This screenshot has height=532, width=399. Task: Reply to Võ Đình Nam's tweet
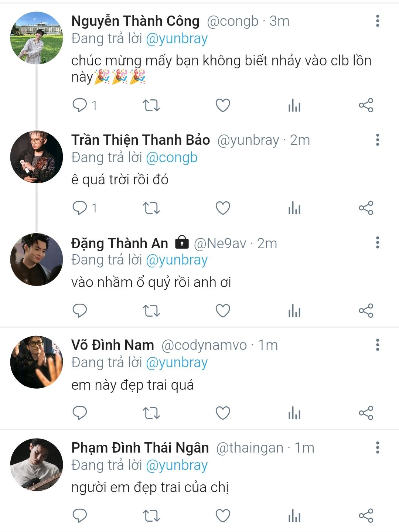point(80,413)
